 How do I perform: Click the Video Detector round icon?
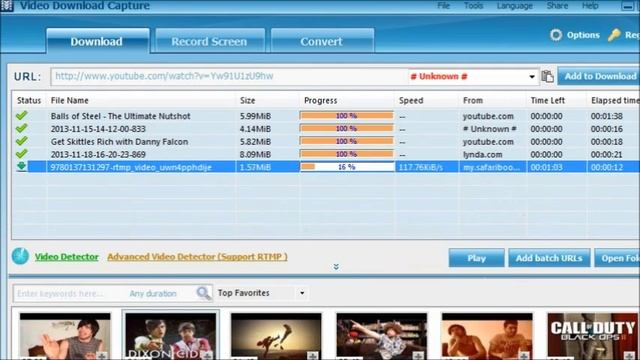click(20, 256)
